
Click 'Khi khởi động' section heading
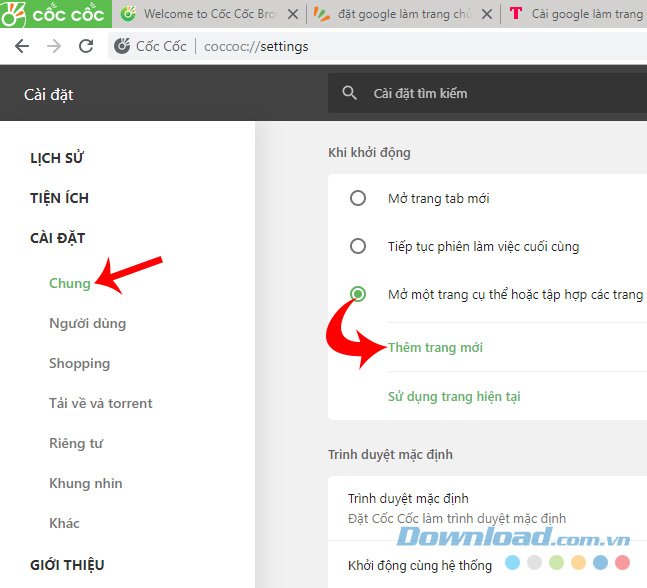pos(369,153)
